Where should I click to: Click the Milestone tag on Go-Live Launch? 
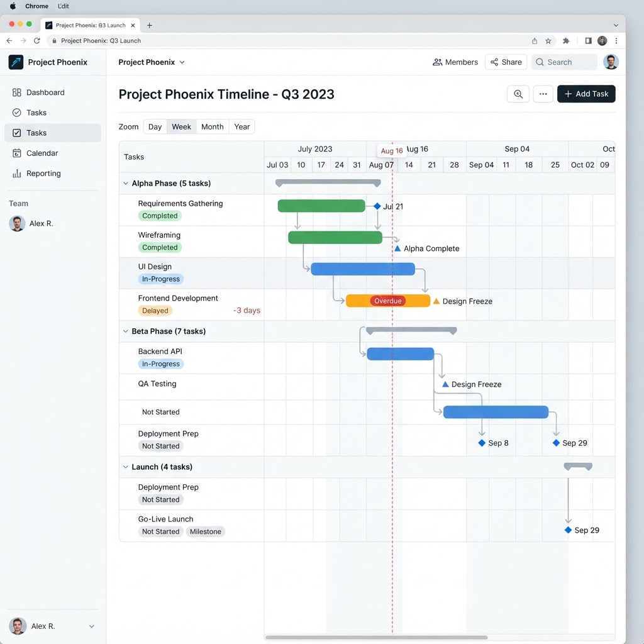(x=206, y=531)
